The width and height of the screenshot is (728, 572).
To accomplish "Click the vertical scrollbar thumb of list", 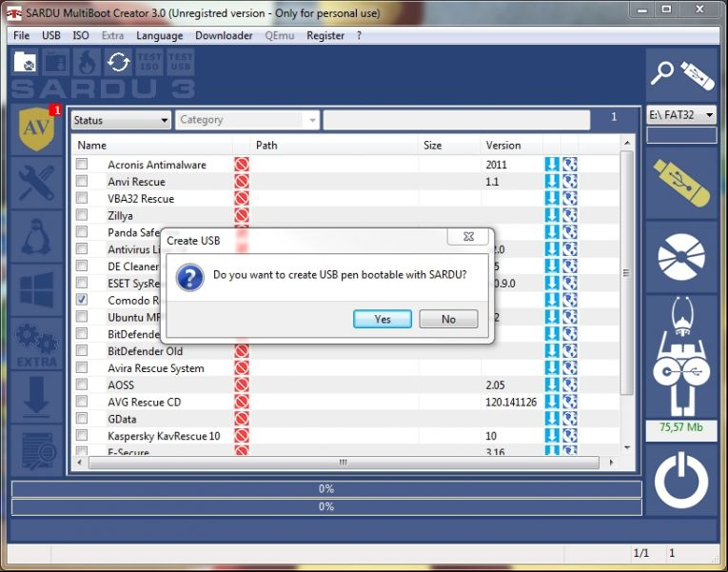I will point(627,272).
